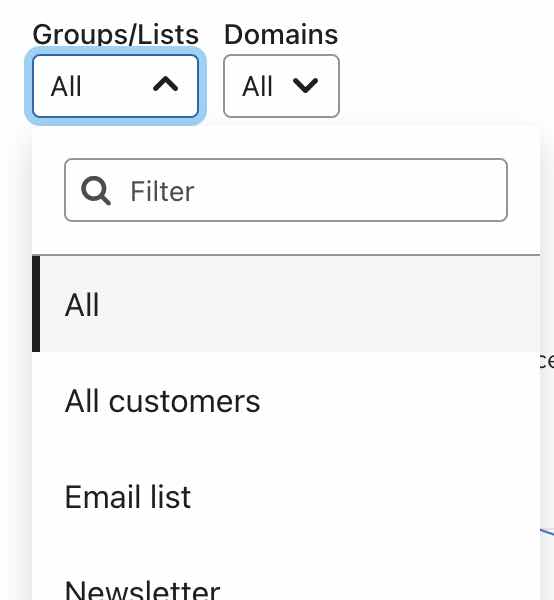Viewport: 554px width, 600px height.
Task: Focus the Filter text field
Action: click(286, 190)
